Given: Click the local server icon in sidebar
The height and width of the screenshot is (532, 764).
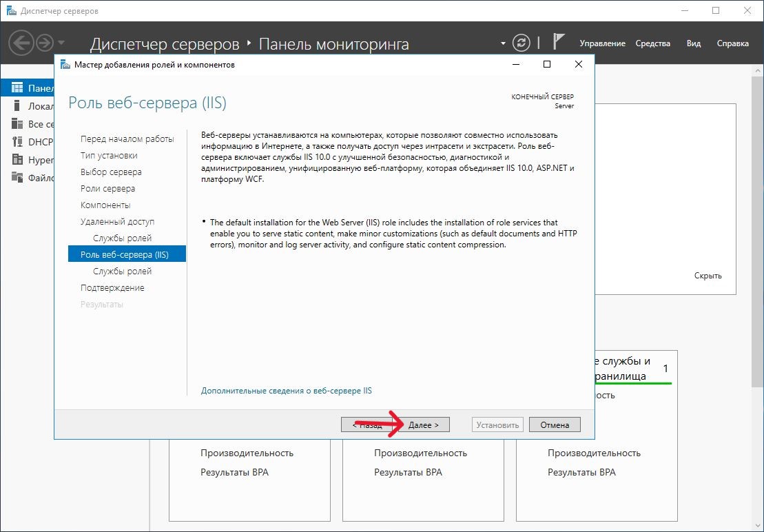Looking at the screenshot, I should tap(17, 106).
